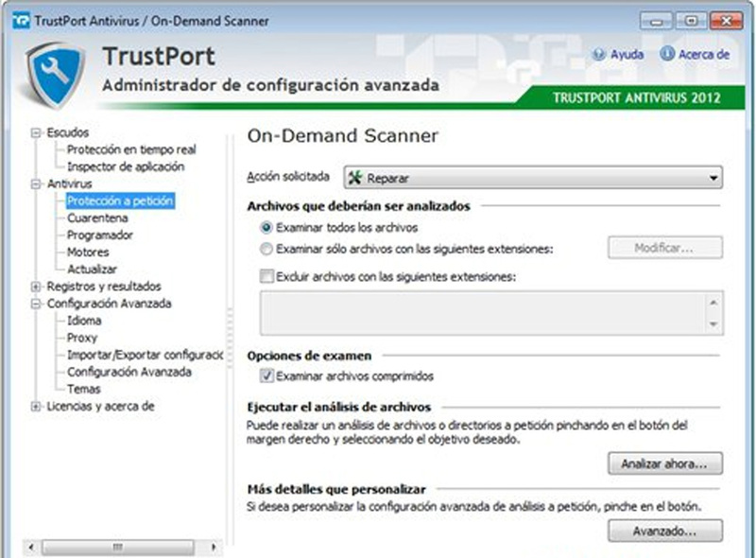Select Examinar sólo archivos con extensiones radio
The image size is (756, 558).
click(266, 249)
